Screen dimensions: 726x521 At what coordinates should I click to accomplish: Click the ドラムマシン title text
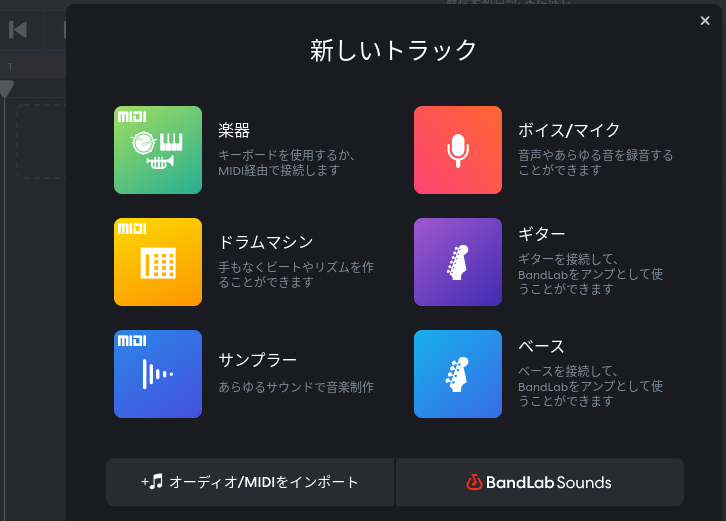(266, 242)
